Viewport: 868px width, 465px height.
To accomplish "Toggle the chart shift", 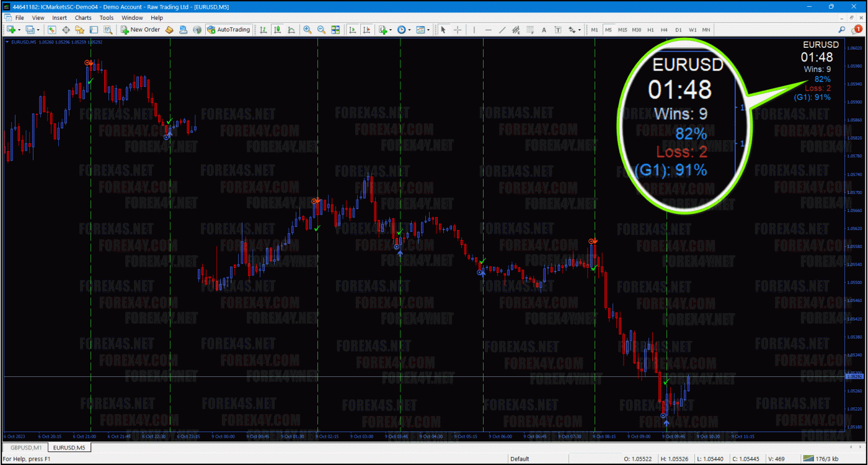I will (366, 29).
